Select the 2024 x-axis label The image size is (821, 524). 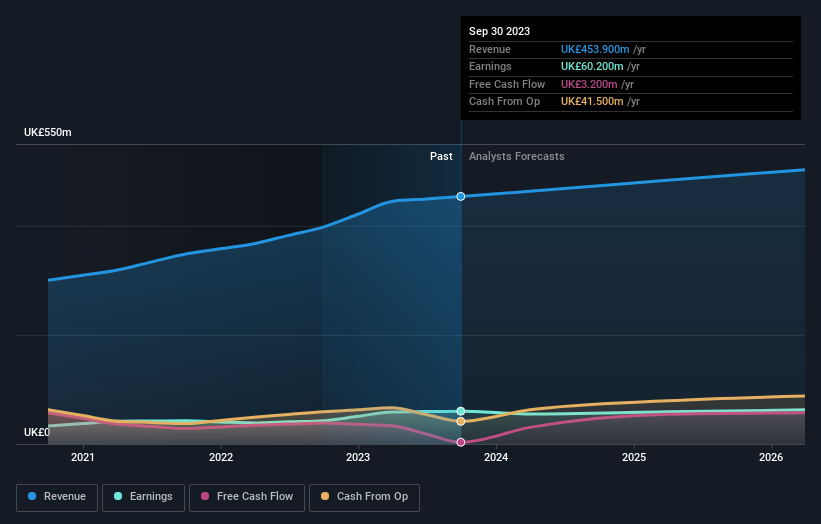(x=496, y=457)
